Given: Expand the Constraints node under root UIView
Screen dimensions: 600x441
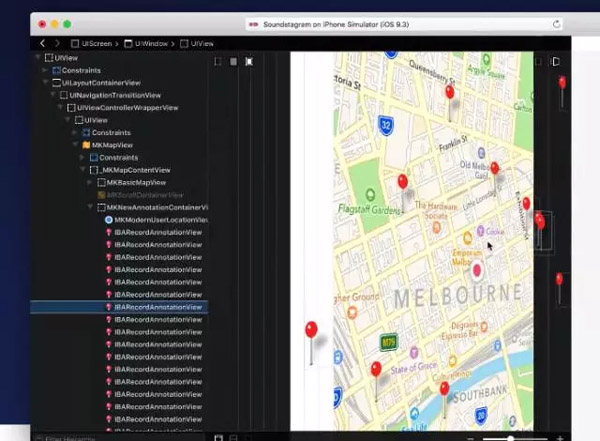Looking at the screenshot, I should click(45, 70).
